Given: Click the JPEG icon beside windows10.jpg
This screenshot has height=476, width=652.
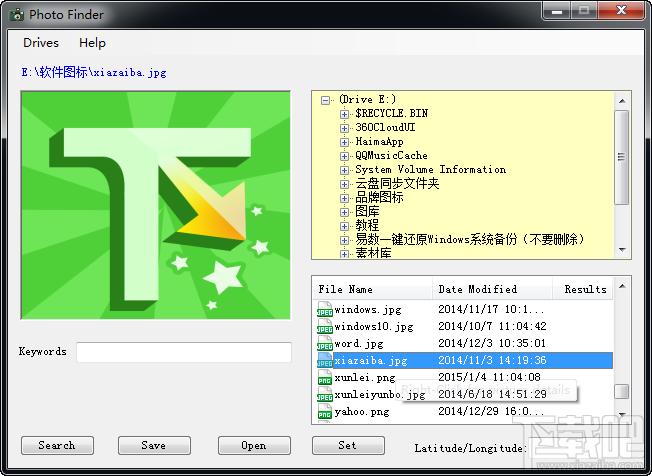Looking at the screenshot, I should (x=325, y=327).
